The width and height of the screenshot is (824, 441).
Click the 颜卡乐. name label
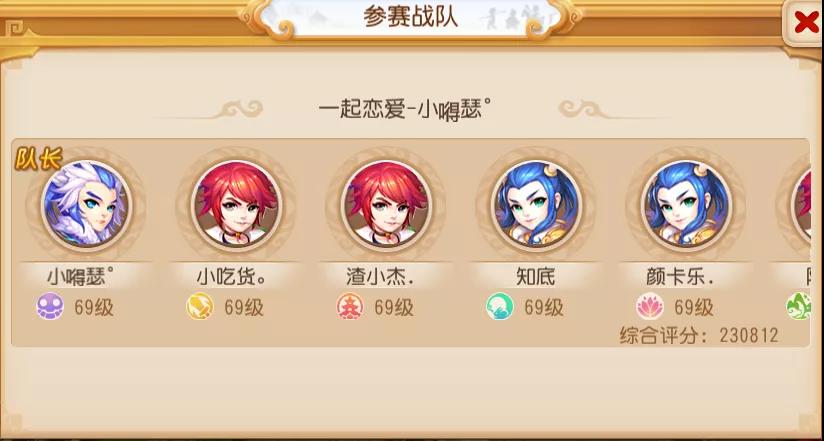pyautogui.click(x=681, y=276)
